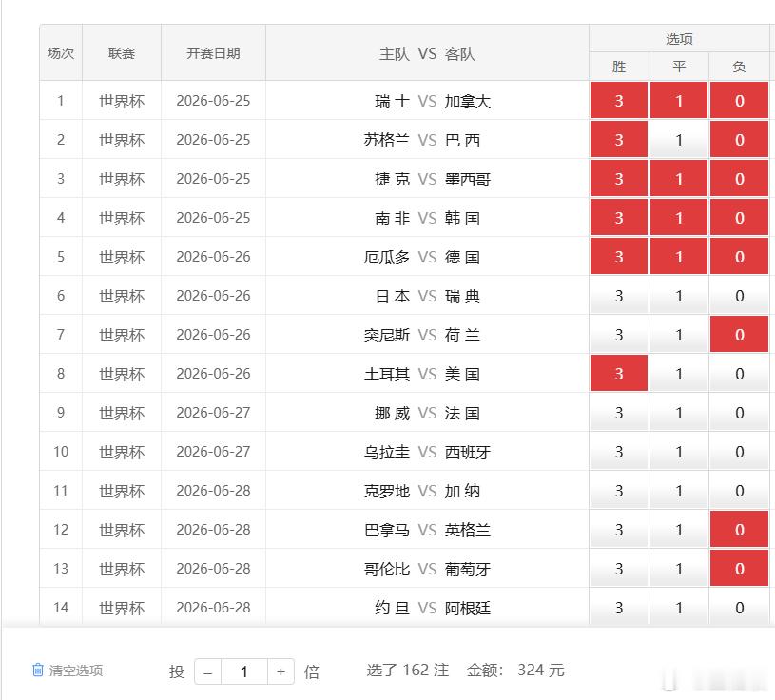Deselect loss (0) for 捷克 VS 墨西哥

[x=740, y=179]
